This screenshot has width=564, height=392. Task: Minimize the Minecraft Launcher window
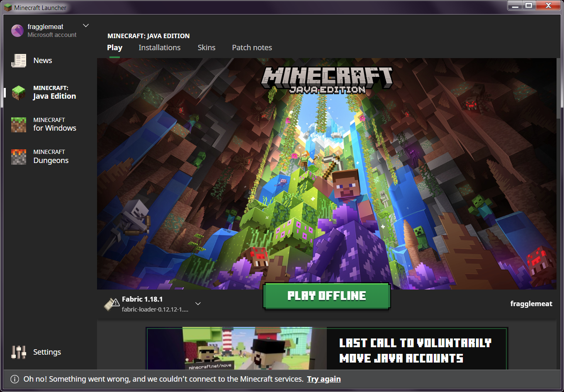[x=515, y=6]
